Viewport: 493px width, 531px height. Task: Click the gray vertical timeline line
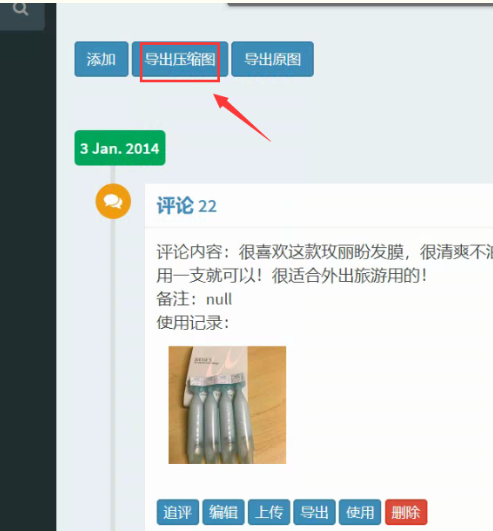click(113, 373)
